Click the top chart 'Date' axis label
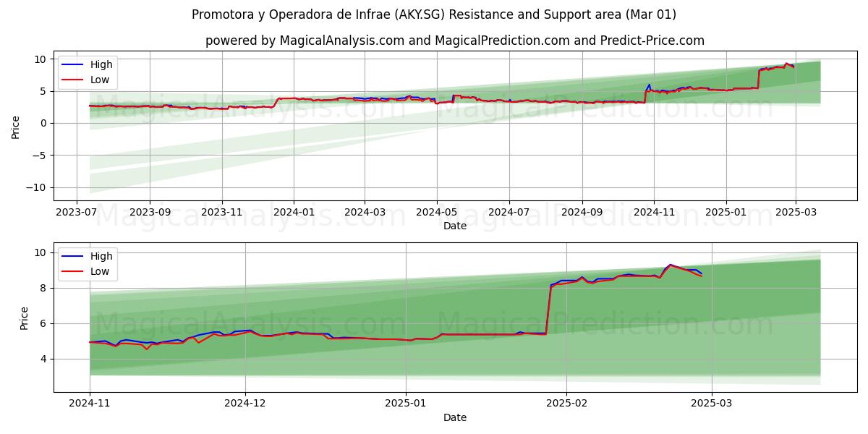This screenshot has height=434, width=868. coord(455,226)
